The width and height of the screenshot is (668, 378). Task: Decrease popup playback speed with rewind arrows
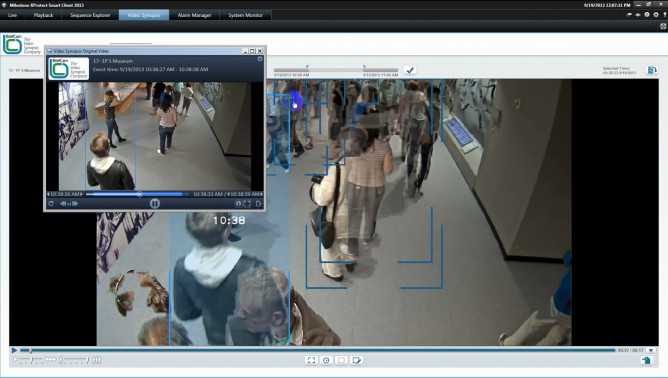click(63, 204)
